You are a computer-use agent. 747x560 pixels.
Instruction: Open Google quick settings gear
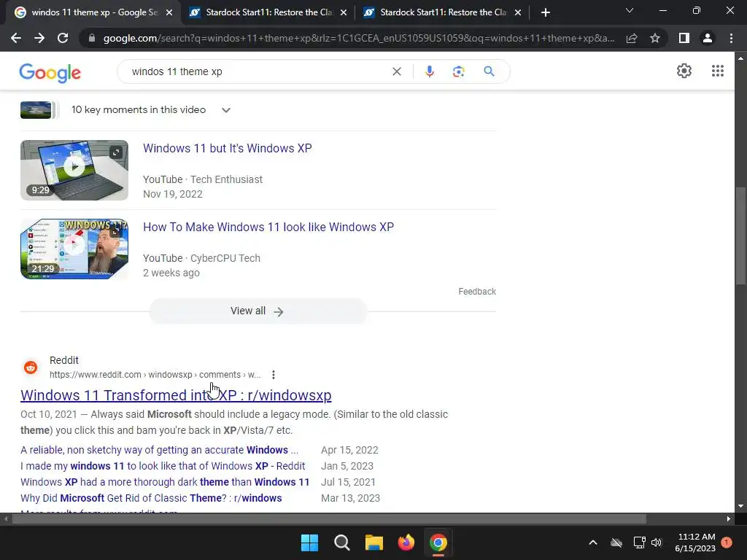tap(684, 71)
